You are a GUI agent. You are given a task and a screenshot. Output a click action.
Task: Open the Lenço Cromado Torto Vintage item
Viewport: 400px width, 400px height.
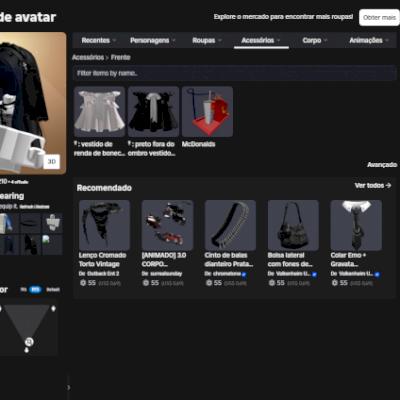(104, 225)
